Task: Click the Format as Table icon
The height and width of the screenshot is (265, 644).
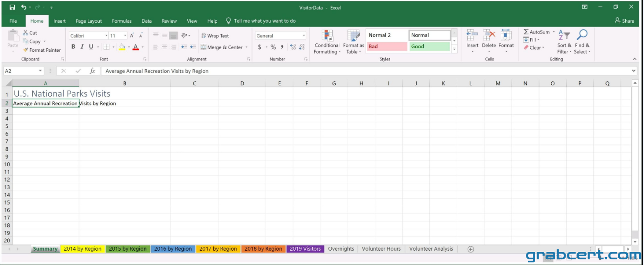Action: pos(354,36)
